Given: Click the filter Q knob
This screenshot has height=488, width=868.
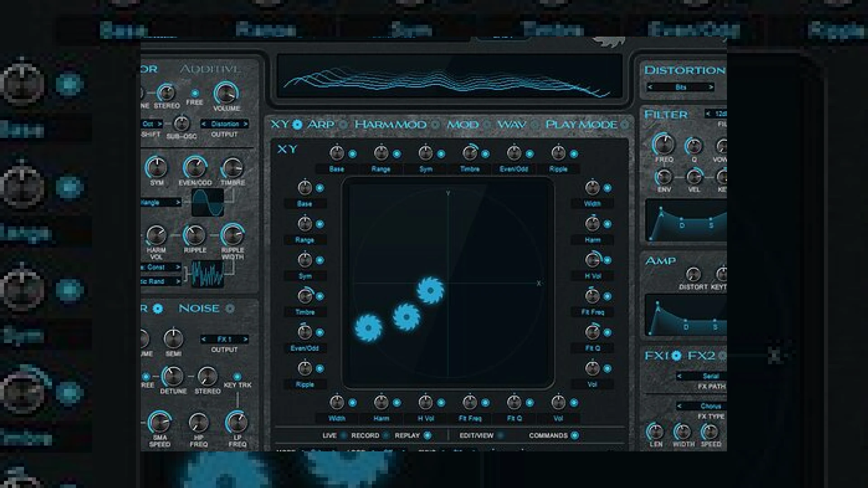Looking at the screenshot, I should pos(694,146).
